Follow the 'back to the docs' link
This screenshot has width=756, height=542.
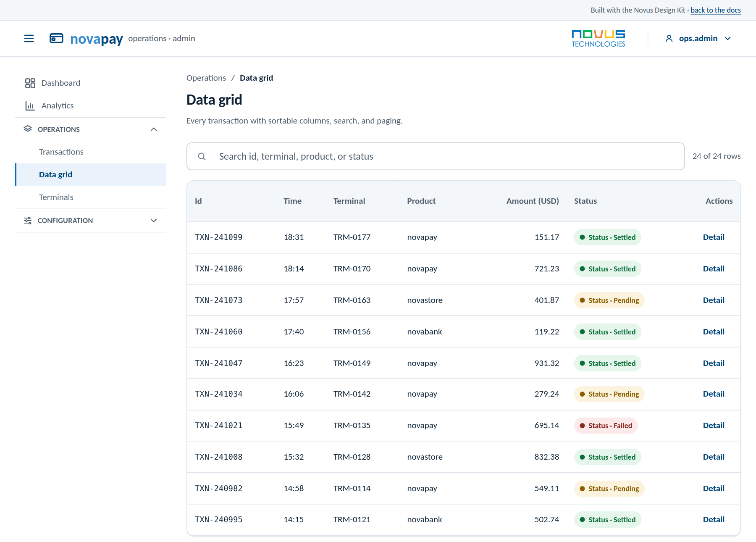pyautogui.click(x=716, y=10)
